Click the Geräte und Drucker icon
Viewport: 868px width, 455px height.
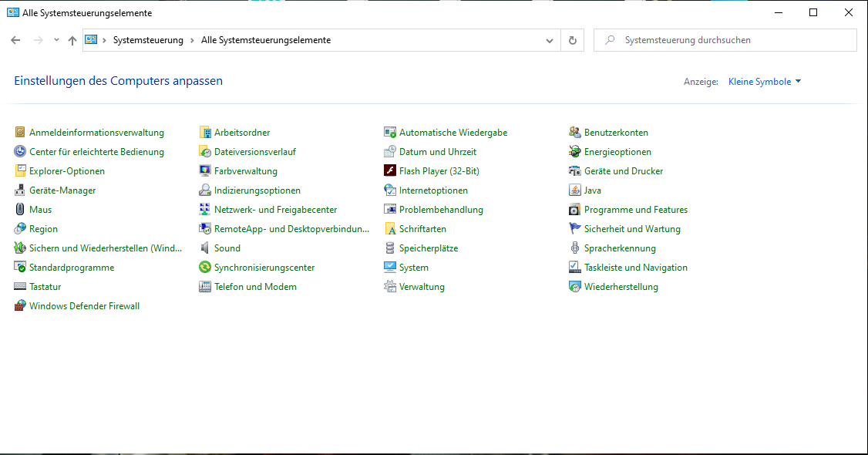tap(574, 171)
